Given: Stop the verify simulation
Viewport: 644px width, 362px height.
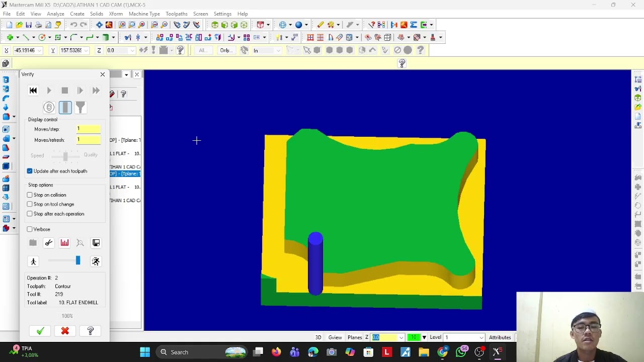Looking at the screenshot, I should click(64, 90).
